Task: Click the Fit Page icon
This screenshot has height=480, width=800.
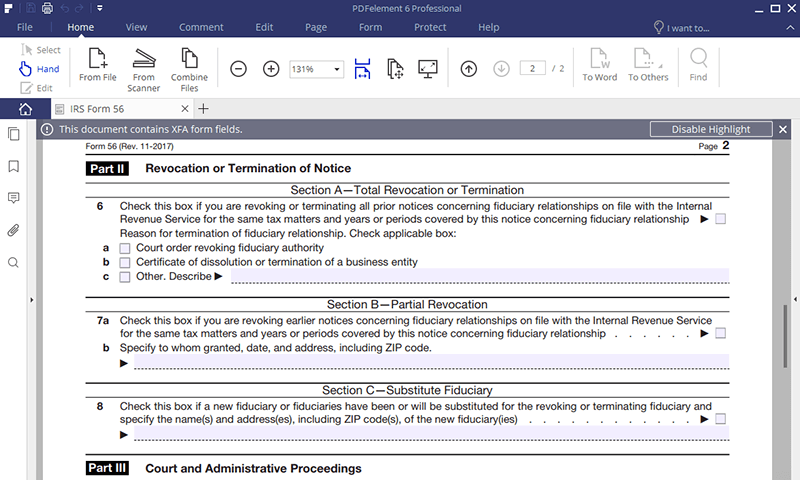Action: pyautogui.click(x=395, y=69)
